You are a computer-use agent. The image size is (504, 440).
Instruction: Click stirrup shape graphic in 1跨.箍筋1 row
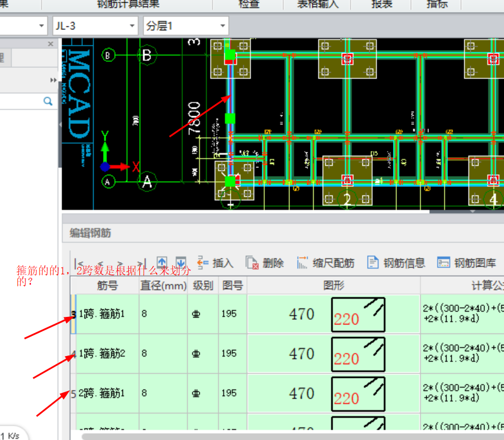pos(358,315)
